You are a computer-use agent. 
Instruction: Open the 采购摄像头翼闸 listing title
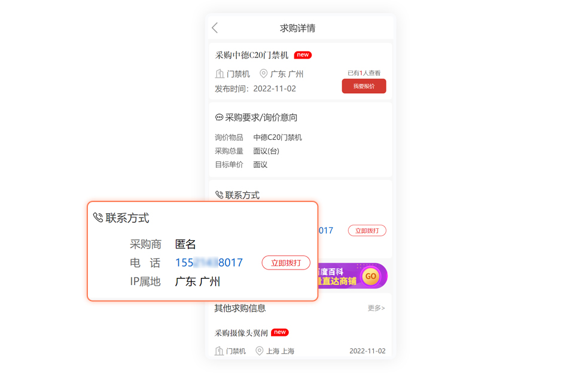click(x=241, y=333)
